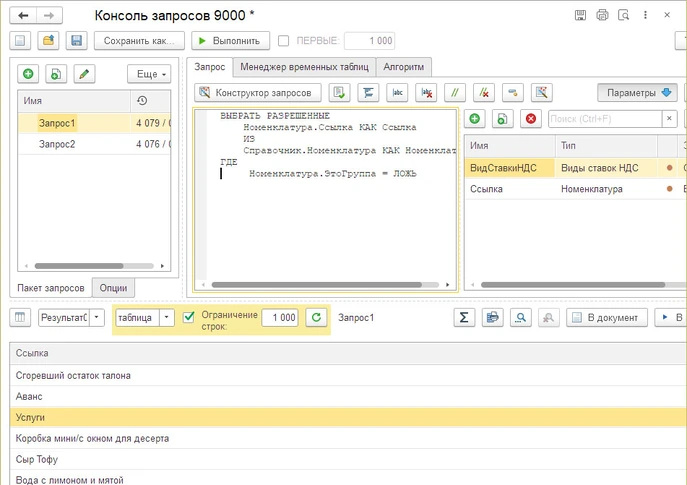Click the В документ button
The image size is (687, 485).
[607, 318]
